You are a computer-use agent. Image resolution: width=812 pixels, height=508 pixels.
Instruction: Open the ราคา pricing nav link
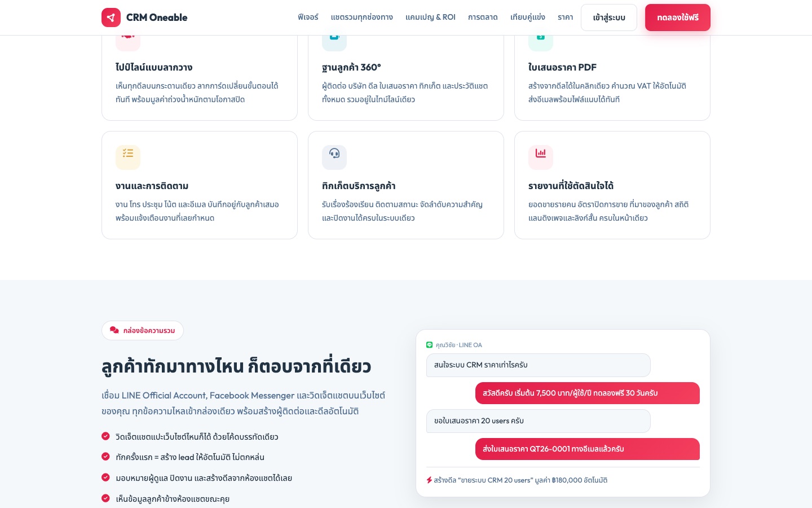click(x=566, y=17)
